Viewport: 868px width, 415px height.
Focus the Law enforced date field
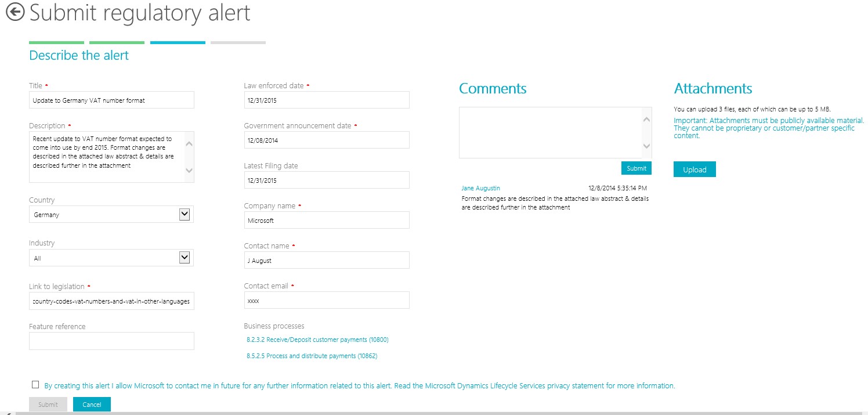click(327, 100)
